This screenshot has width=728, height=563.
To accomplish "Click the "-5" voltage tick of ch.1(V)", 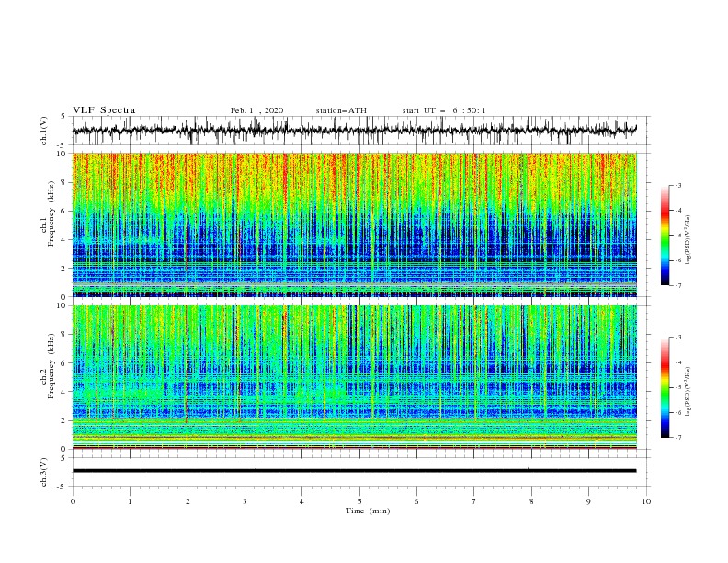I will tap(63, 145).
